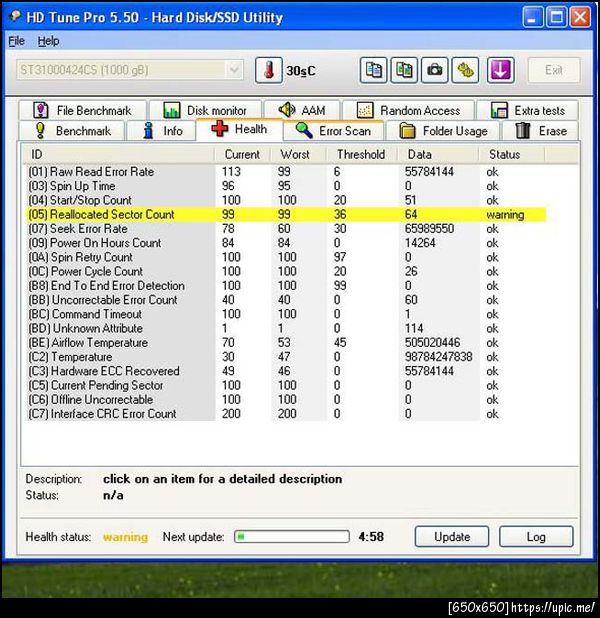Click the Update button
Screen dimensions: 600x618
(x=452, y=536)
